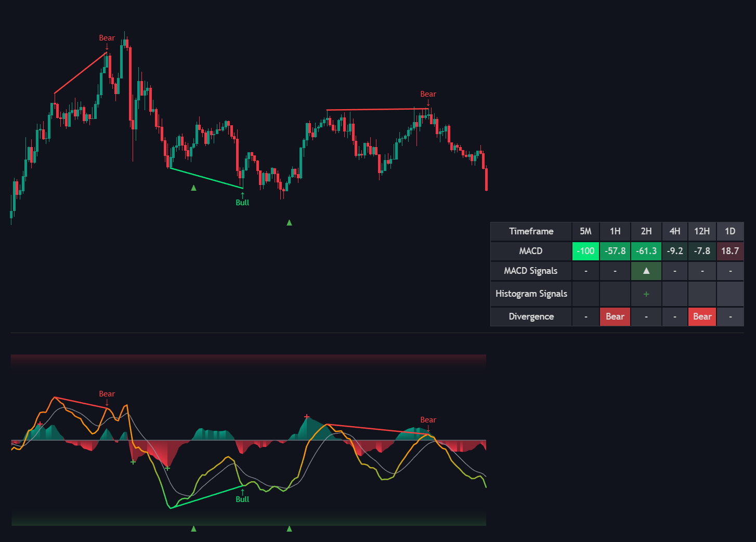
Task: Click the Divergence row label
Action: 531,316
